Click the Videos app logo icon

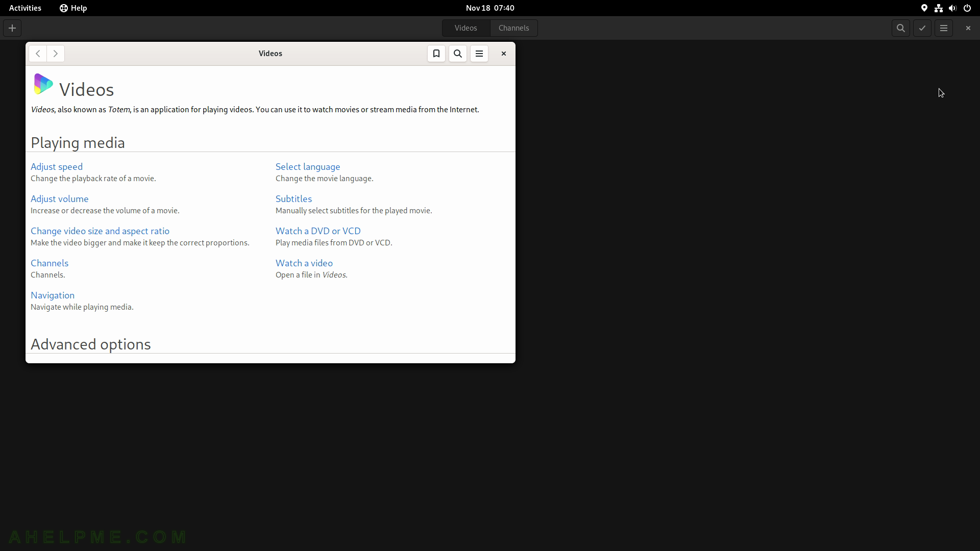pos(43,84)
